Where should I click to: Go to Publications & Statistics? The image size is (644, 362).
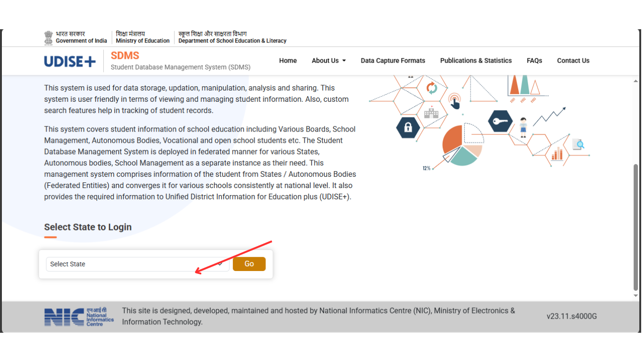tap(476, 60)
